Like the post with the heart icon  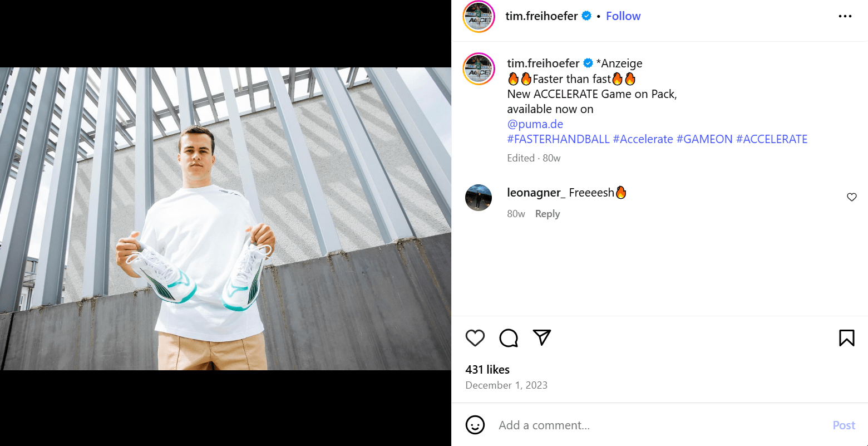coord(475,338)
